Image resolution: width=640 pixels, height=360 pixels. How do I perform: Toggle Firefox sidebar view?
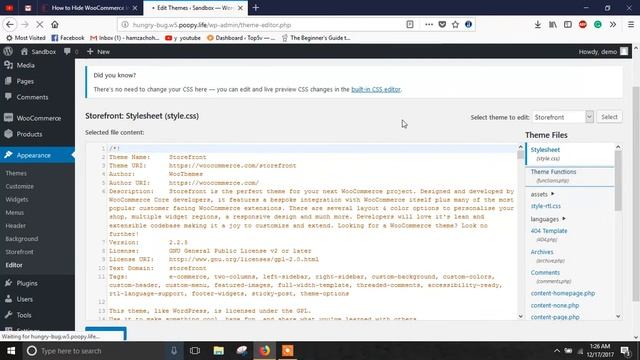(568, 24)
